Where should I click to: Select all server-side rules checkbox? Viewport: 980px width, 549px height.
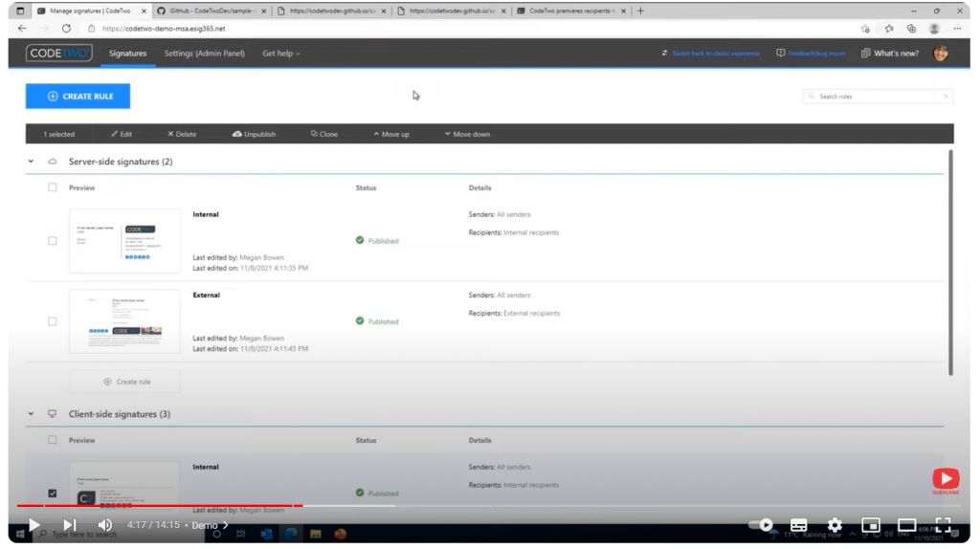tap(53, 187)
